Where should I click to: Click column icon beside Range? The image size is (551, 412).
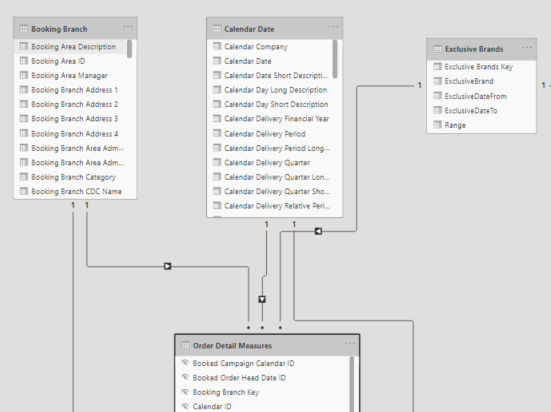click(437, 125)
